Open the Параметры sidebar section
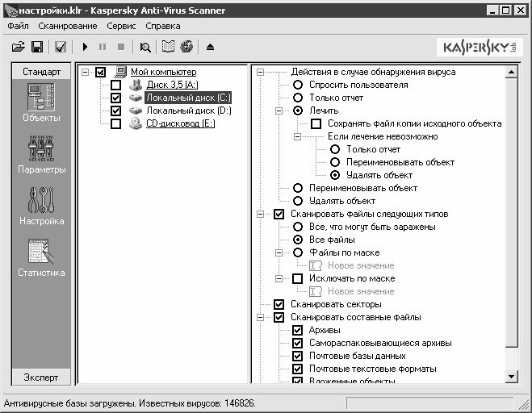This screenshot has height=413, width=532. pyautogui.click(x=41, y=153)
